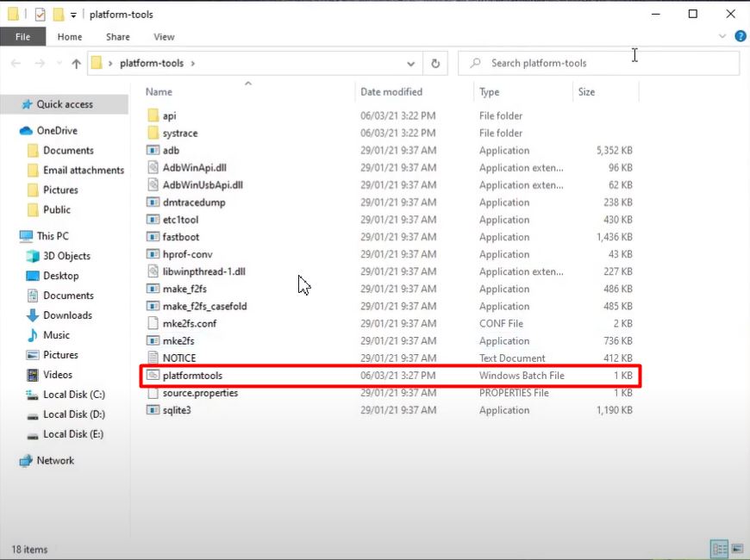Viewport: 750px width, 560px height.
Task: Select the adb application icon
Action: coord(153,150)
